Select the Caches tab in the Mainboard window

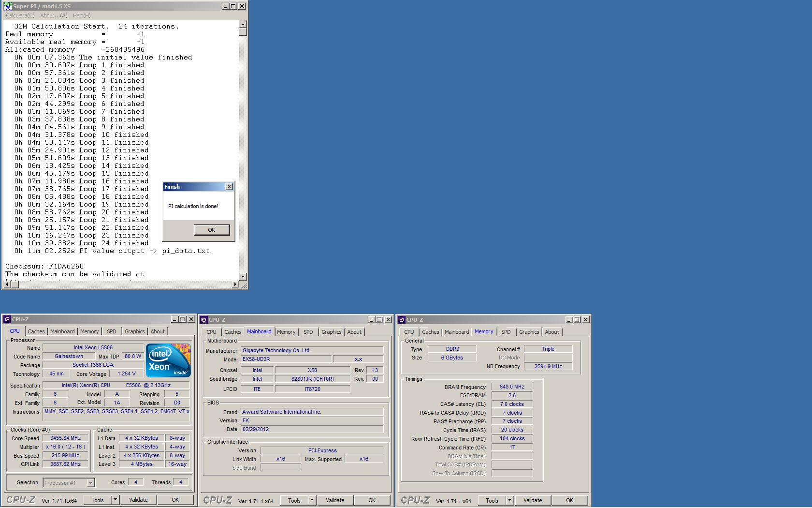[x=233, y=332]
